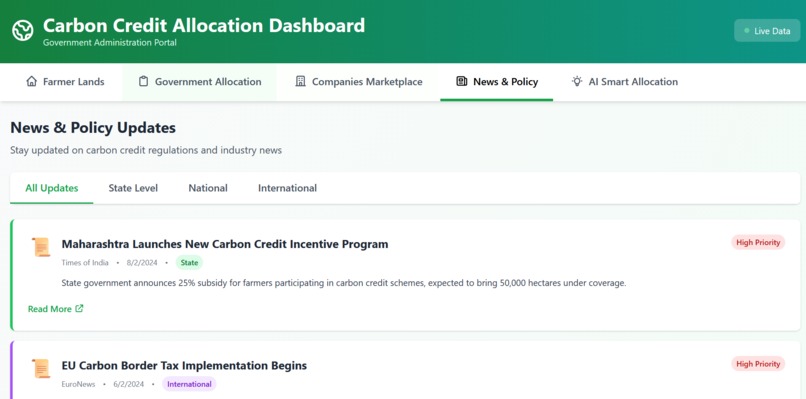Click the purple International tag
Image resolution: width=806 pixels, height=399 pixels.
pyautogui.click(x=189, y=384)
